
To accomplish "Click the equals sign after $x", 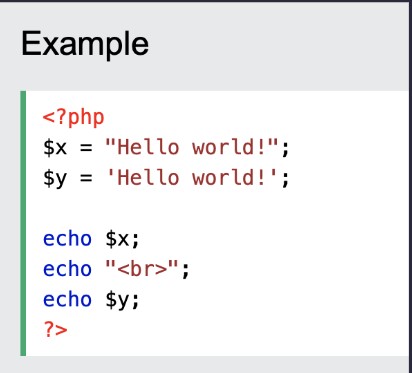I will pos(86,148).
